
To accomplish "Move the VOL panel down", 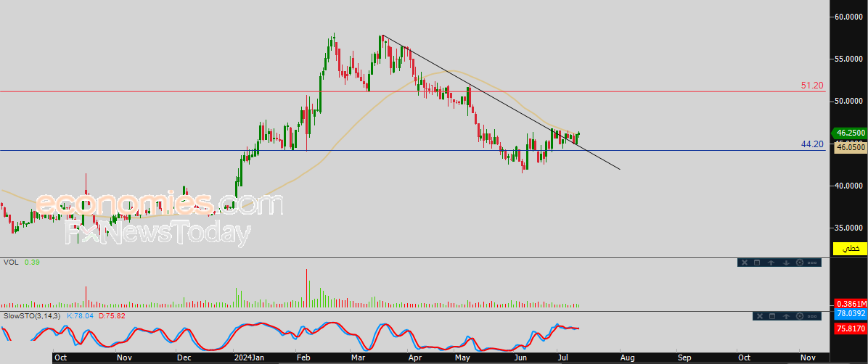I will point(786,262).
